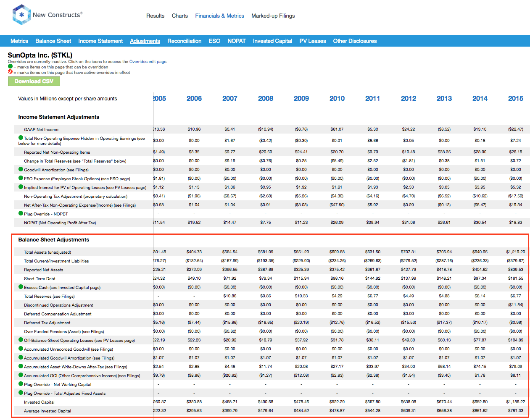Click green dot beside Implied Interest for PV
This screenshot has height=420, width=530.
point(21,187)
